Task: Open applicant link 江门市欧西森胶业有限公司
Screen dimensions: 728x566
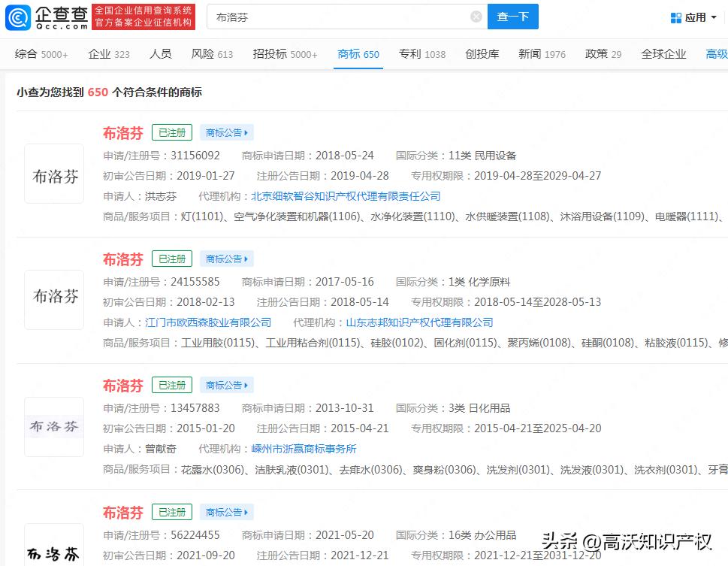Action: [x=208, y=322]
